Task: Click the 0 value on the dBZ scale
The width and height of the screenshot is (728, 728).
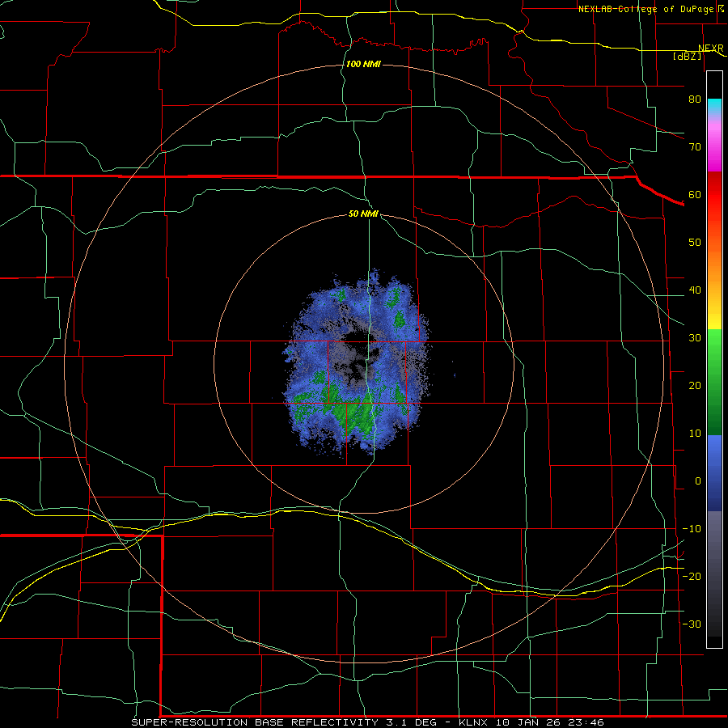Action: click(x=698, y=481)
